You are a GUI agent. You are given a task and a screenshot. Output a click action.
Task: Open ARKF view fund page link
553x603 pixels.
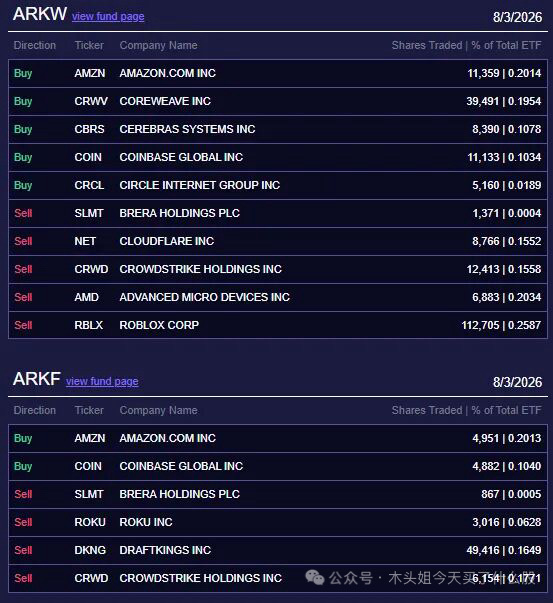102,381
